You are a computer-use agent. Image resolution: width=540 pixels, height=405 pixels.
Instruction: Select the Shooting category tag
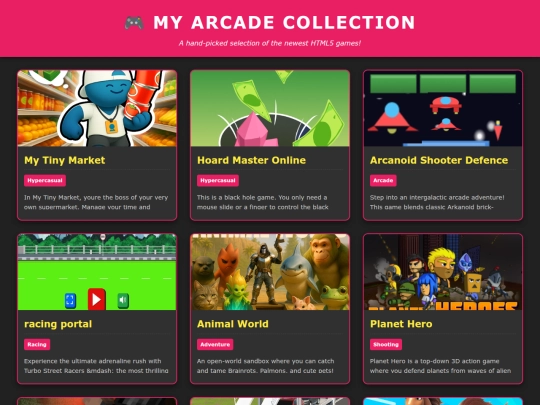(x=386, y=344)
